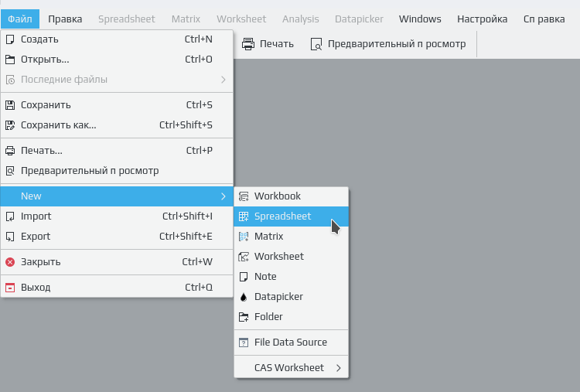580x392 pixels.
Task: Click the Workbook icon in New submenu
Action: tap(244, 196)
